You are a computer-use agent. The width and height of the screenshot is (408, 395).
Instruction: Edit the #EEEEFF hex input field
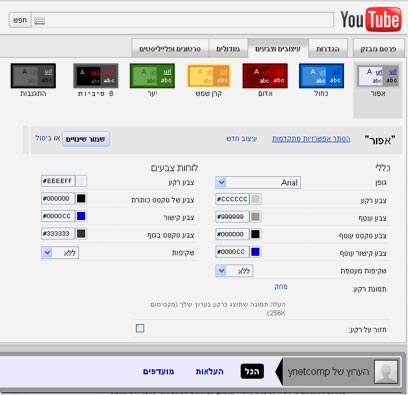58,181
